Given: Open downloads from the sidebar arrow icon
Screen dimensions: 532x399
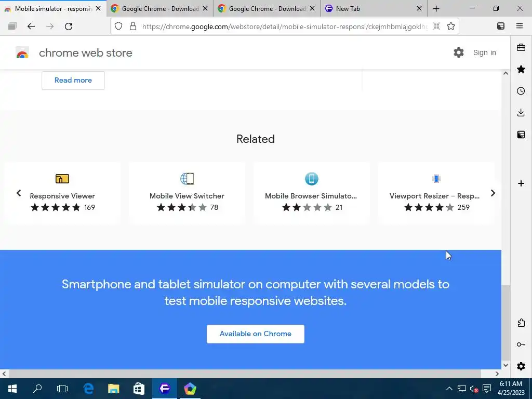Looking at the screenshot, I should [x=521, y=113].
